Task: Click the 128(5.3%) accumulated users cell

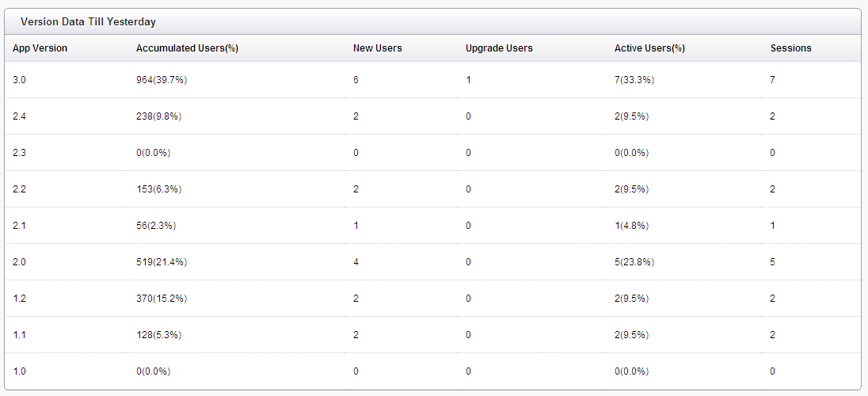Action: coord(159,335)
